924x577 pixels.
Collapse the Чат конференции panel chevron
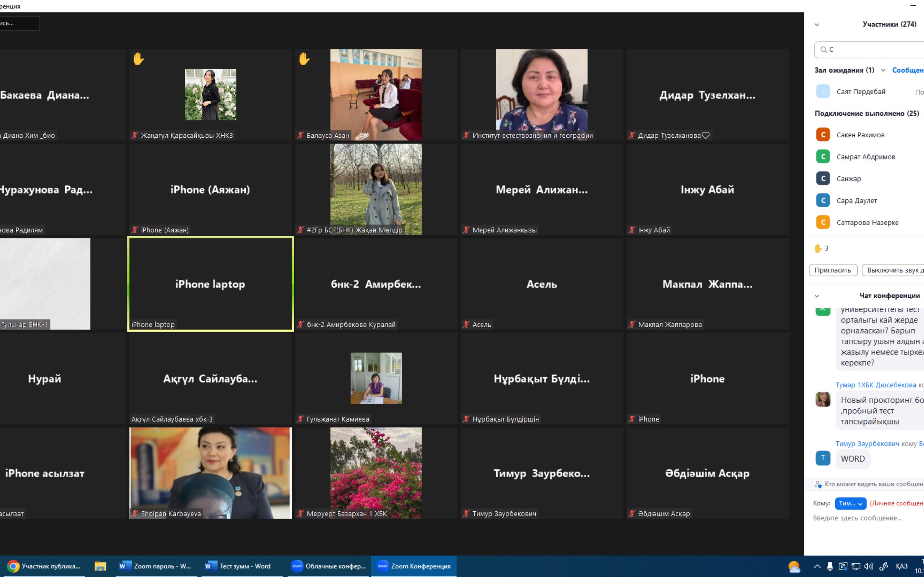[x=817, y=296]
